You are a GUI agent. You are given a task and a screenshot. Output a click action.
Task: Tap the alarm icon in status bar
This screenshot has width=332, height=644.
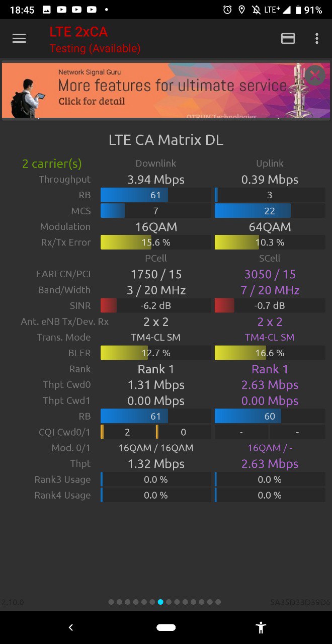click(228, 10)
